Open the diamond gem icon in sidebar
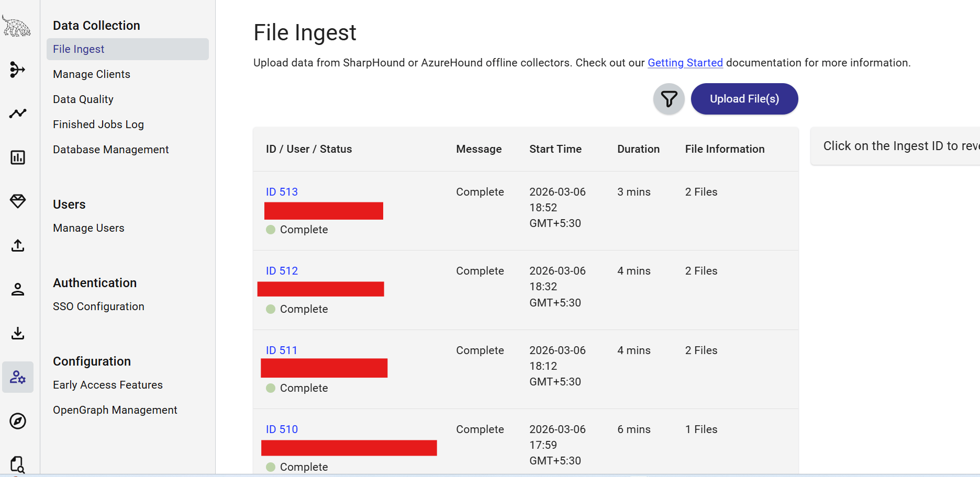The height and width of the screenshot is (477, 980). (18, 201)
